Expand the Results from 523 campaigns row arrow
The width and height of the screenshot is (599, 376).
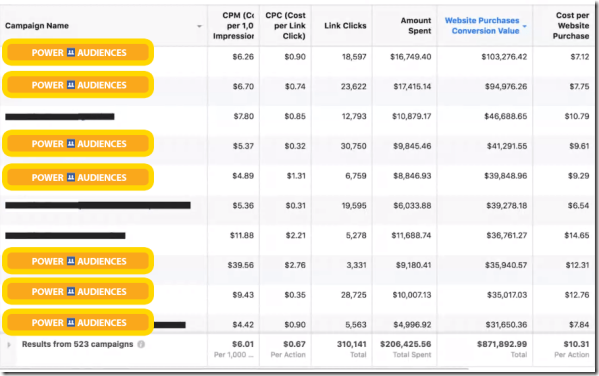click(x=9, y=345)
